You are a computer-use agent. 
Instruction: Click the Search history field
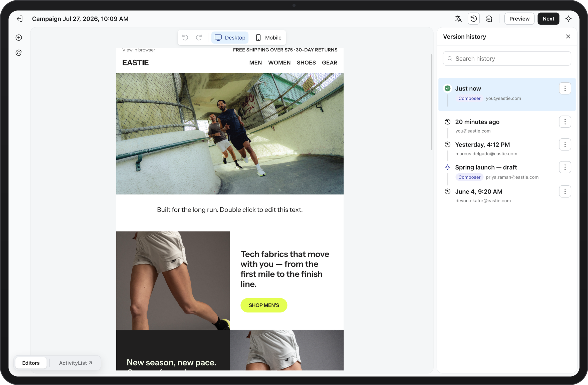pyautogui.click(x=507, y=58)
